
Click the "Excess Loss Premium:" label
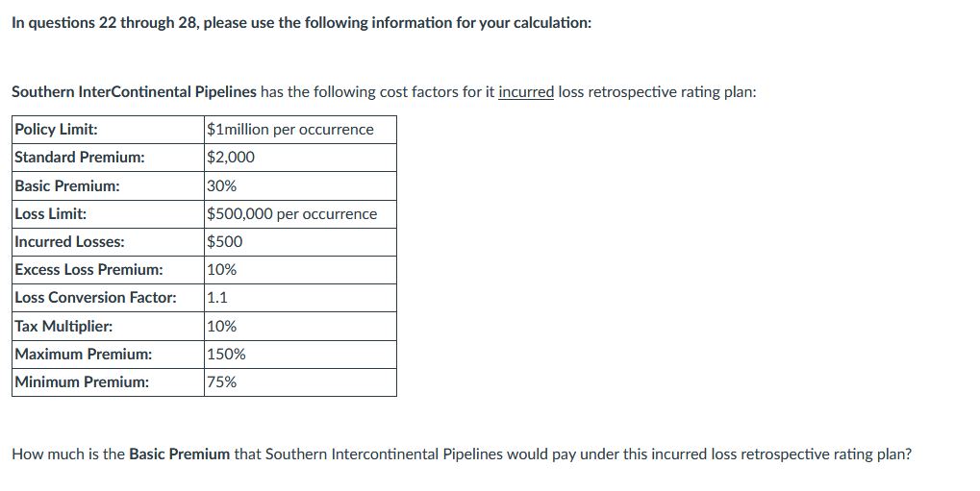coord(88,269)
